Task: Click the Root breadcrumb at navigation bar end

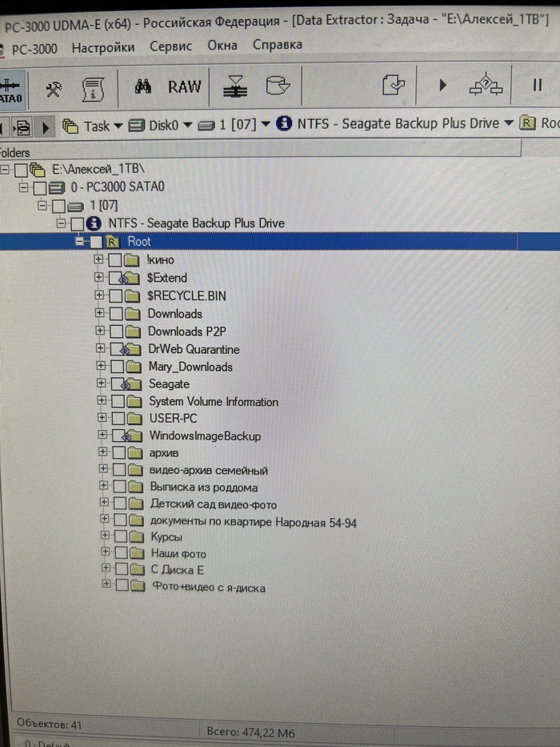Action: [x=540, y=123]
